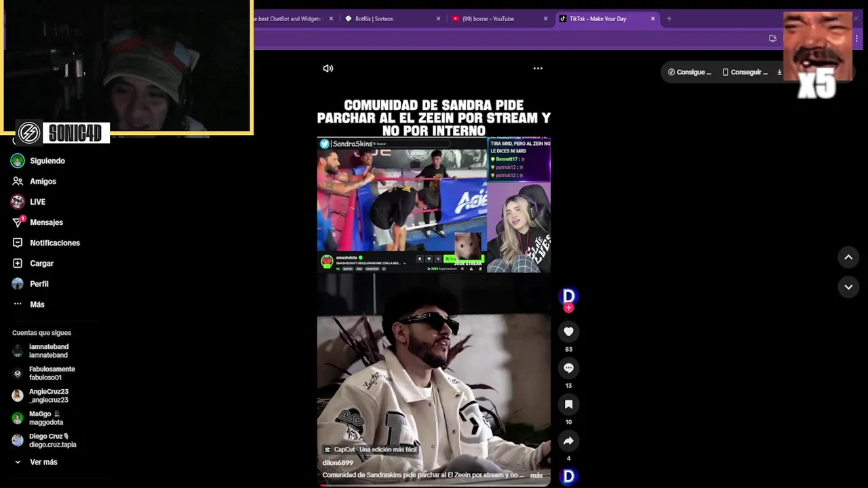Image resolution: width=868 pixels, height=488 pixels.
Task: Click cast media icon in browser toolbar
Action: tap(772, 39)
